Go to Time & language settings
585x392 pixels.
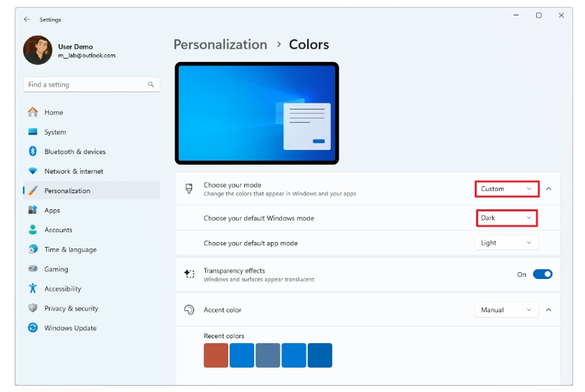70,250
